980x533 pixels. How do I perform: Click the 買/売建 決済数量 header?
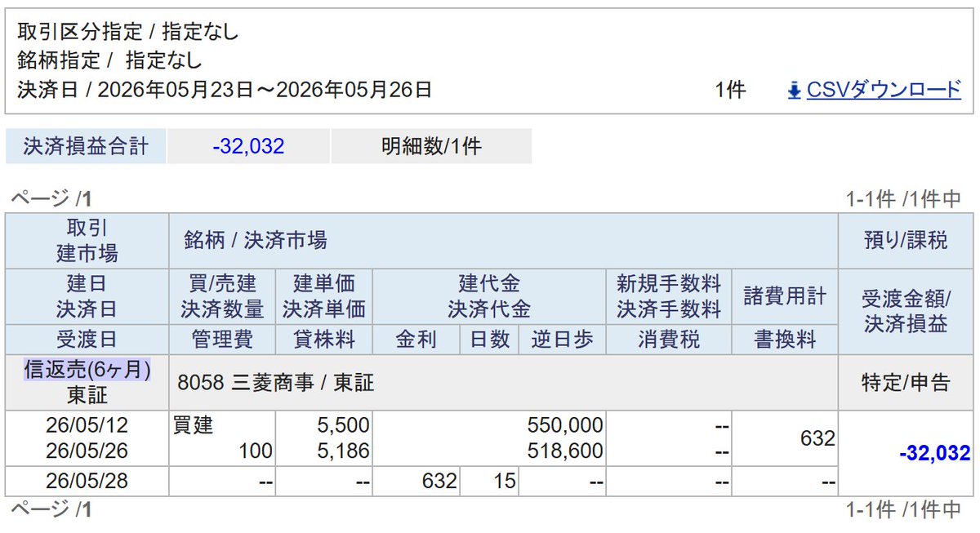[222, 297]
